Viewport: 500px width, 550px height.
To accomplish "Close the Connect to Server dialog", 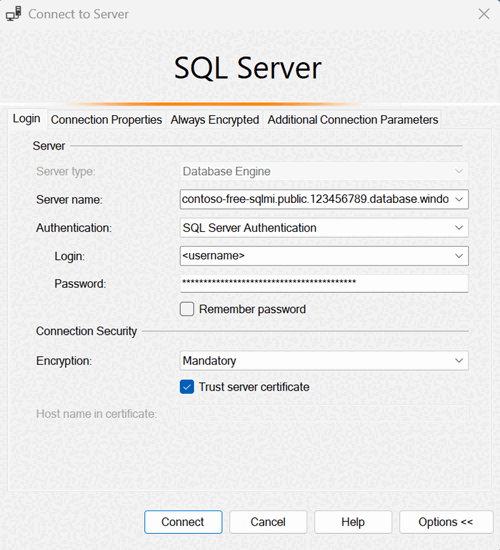I will [x=484, y=14].
